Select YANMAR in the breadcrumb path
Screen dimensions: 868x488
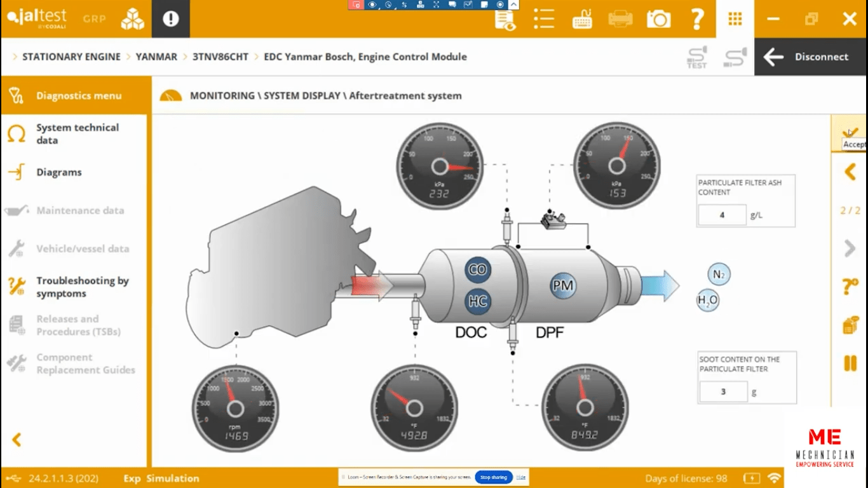(x=156, y=57)
